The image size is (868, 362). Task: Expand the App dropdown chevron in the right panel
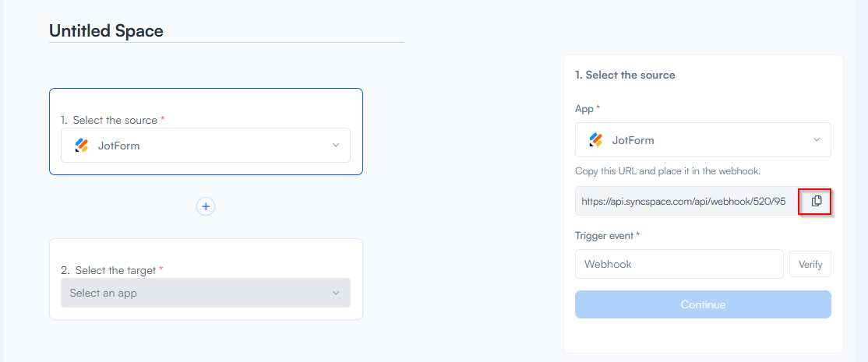coord(817,140)
